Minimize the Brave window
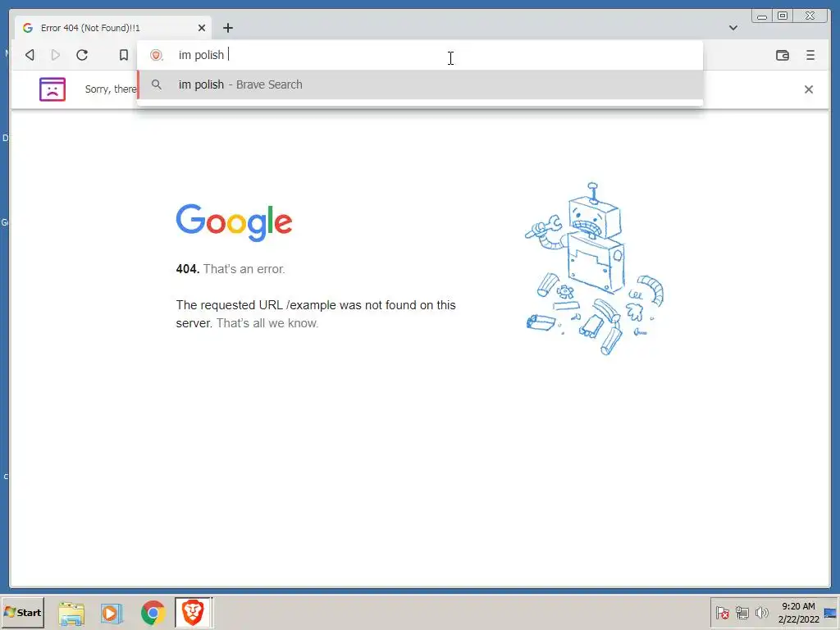Viewport: 840px width, 630px height. (x=762, y=16)
